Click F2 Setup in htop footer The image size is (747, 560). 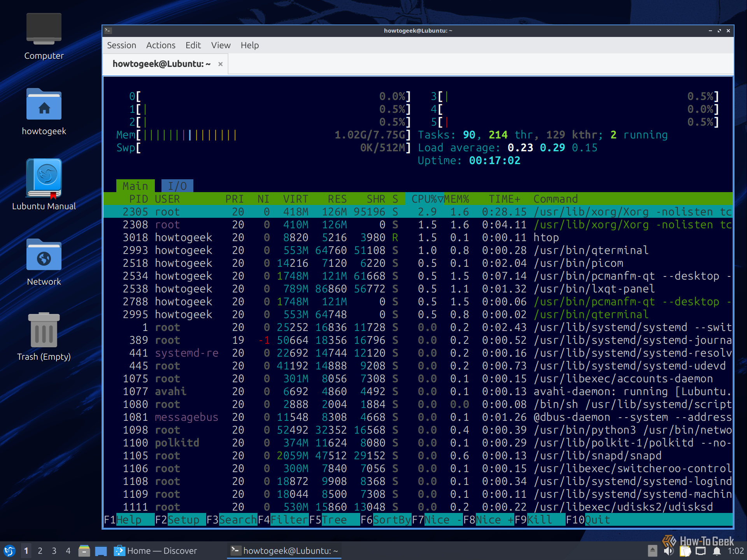(x=180, y=520)
